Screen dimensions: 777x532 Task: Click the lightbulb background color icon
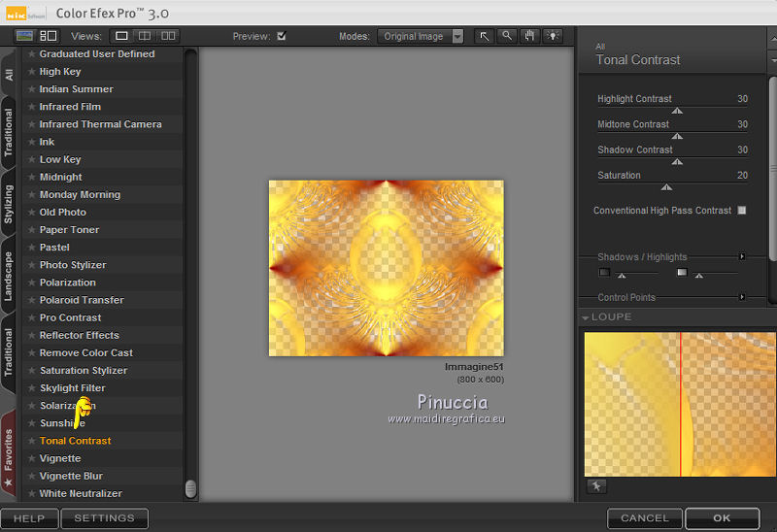click(x=553, y=36)
